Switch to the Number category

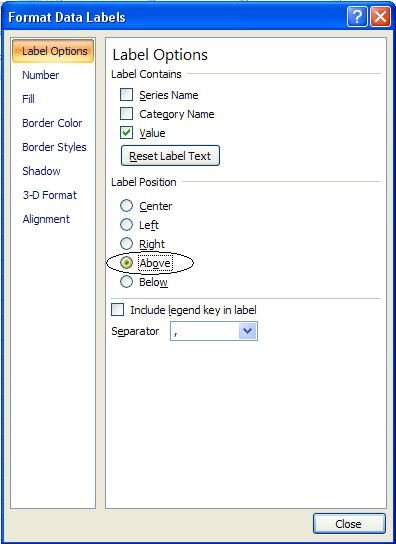coord(41,75)
